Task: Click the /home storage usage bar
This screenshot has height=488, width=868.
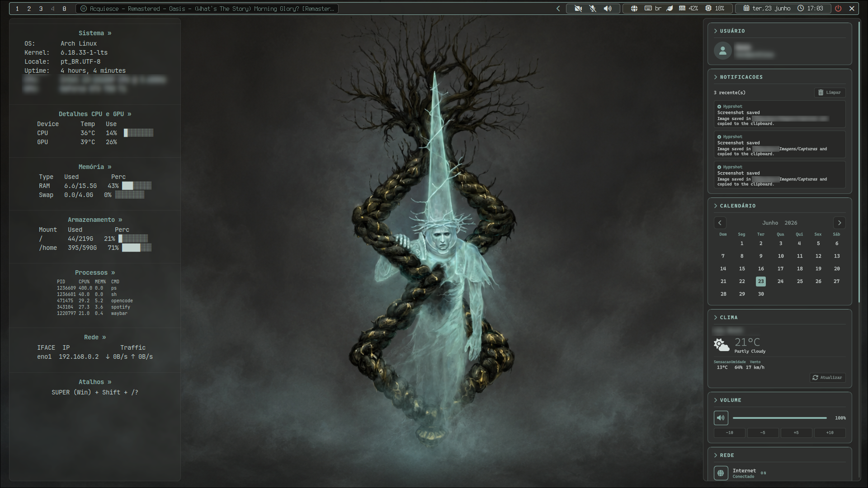Action: click(x=137, y=248)
